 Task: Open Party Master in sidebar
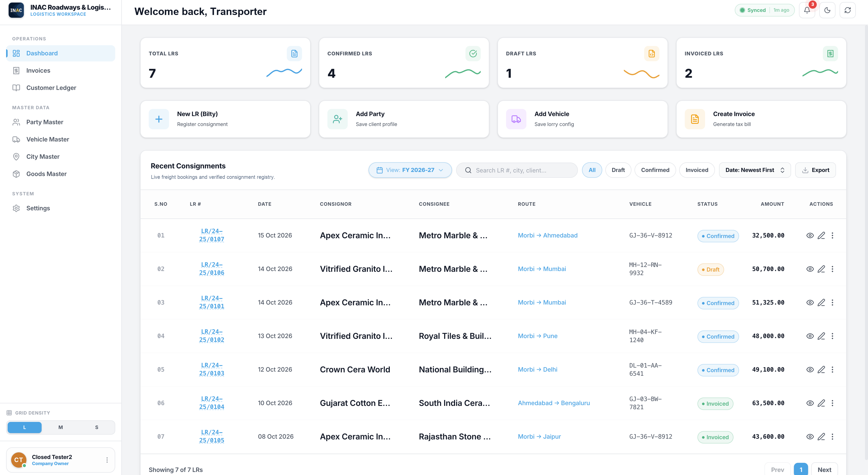point(61,122)
